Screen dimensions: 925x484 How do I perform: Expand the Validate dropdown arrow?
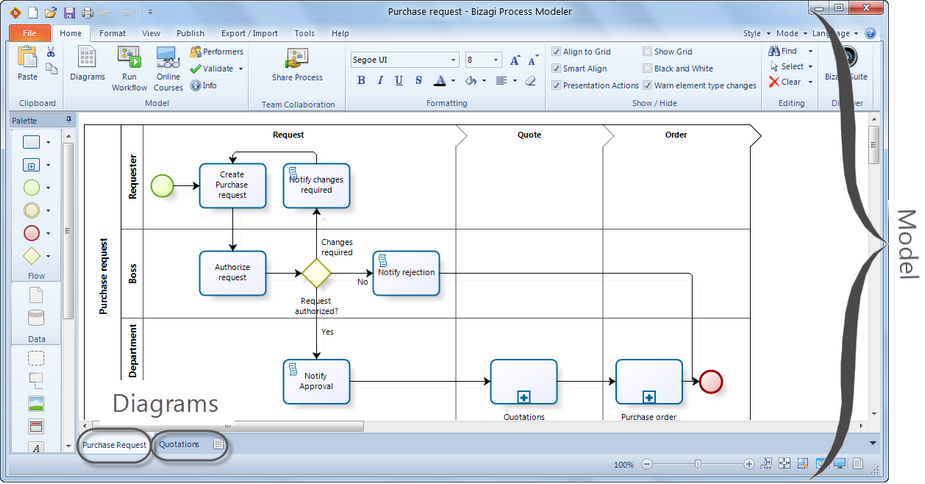click(x=241, y=69)
